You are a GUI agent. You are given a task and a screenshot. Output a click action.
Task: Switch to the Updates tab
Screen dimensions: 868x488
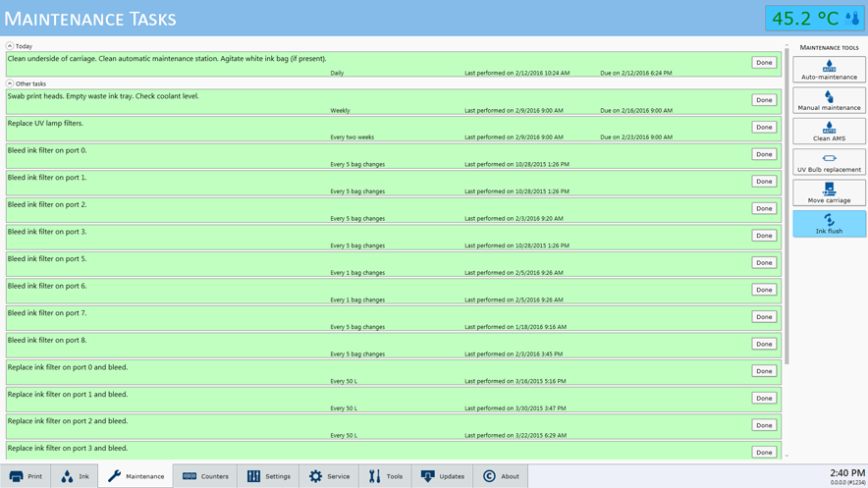(x=442, y=476)
